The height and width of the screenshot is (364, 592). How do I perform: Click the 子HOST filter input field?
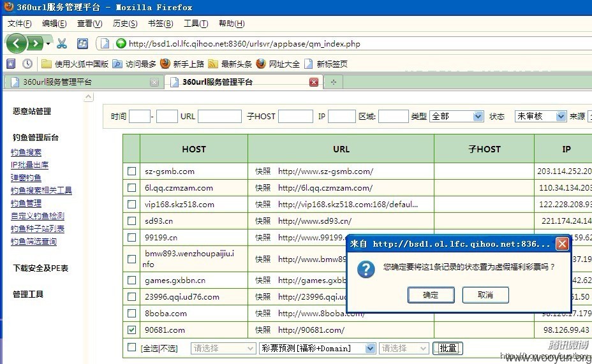tap(295, 116)
